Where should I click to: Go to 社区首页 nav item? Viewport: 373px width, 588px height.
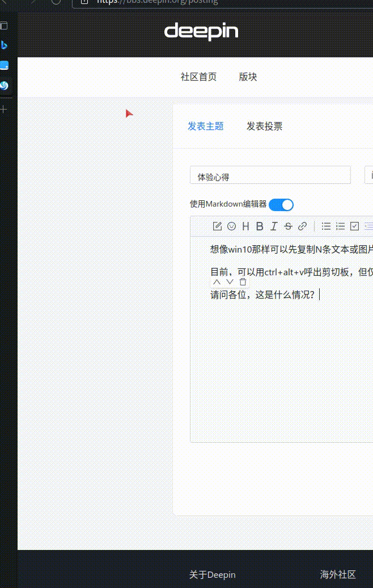[198, 77]
